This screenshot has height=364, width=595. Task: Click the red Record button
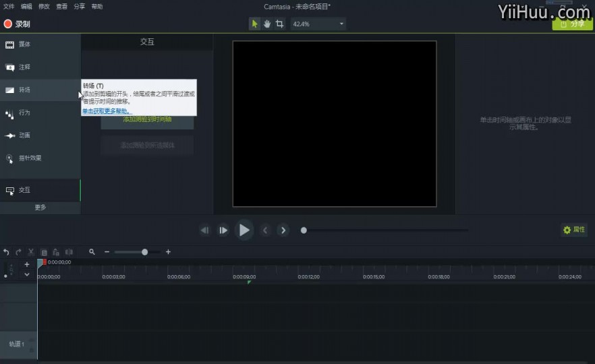click(x=17, y=24)
